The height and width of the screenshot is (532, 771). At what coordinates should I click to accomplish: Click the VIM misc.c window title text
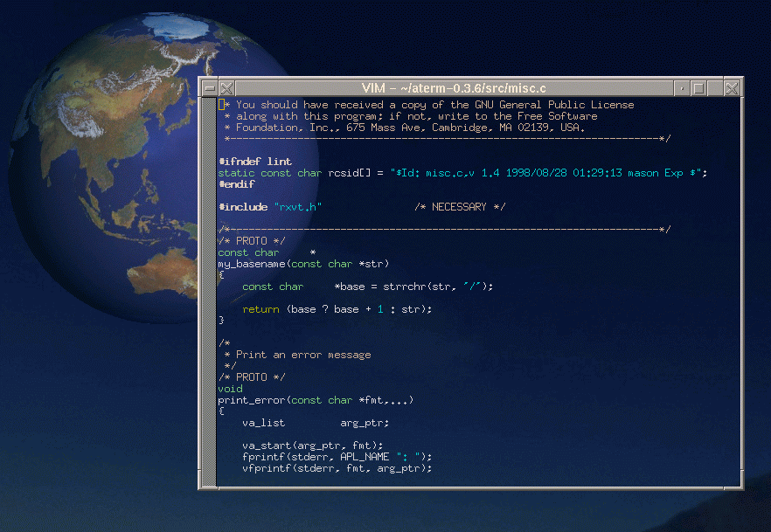[453, 88]
